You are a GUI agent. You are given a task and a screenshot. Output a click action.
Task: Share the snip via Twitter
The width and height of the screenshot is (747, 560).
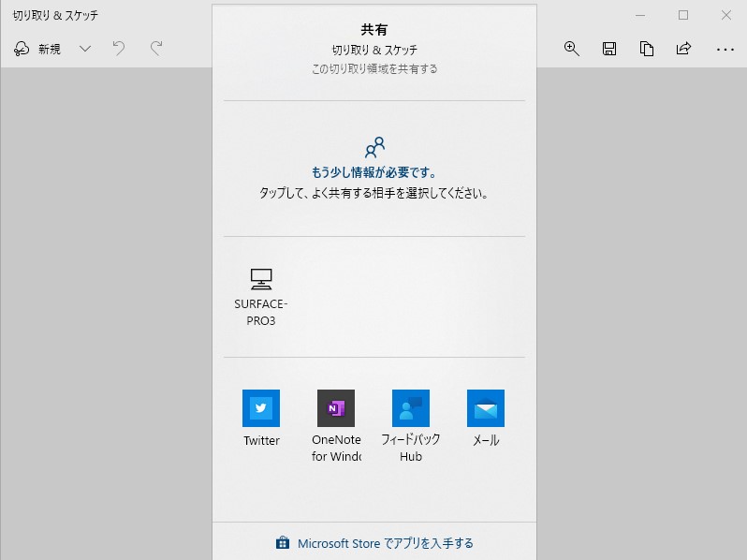tap(261, 418)
